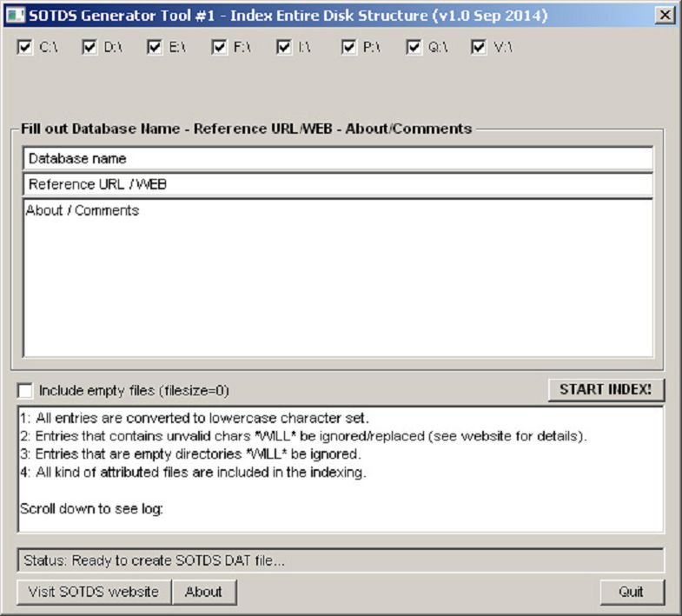
Task: Click the About / Comments text area
Action: (337, 278)
